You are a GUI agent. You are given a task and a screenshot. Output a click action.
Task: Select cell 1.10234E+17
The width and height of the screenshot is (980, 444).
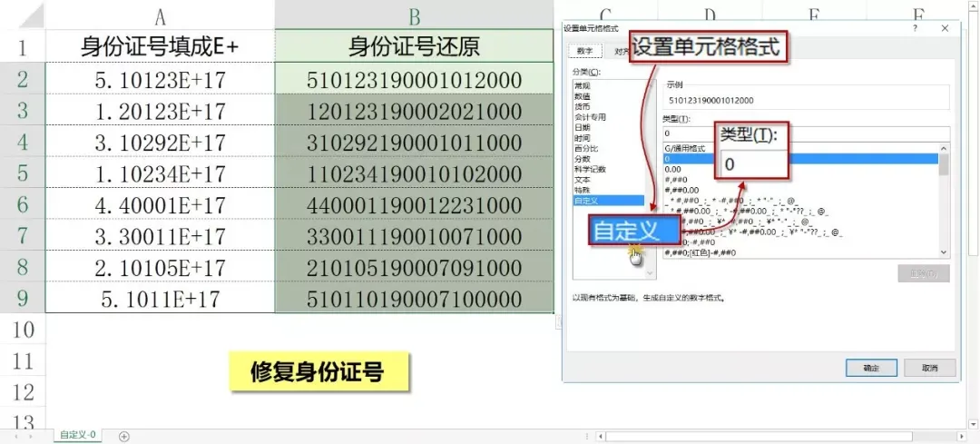click(x=160, y=173)
